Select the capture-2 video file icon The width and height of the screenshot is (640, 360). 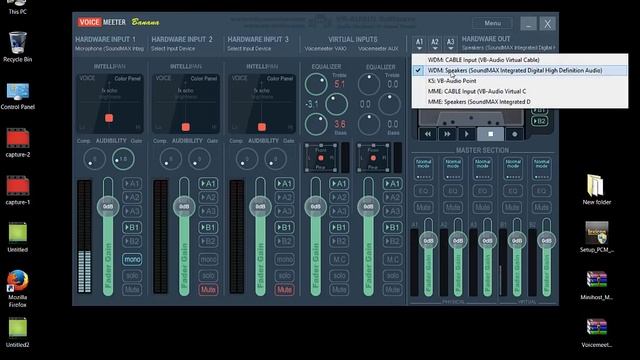18,143
